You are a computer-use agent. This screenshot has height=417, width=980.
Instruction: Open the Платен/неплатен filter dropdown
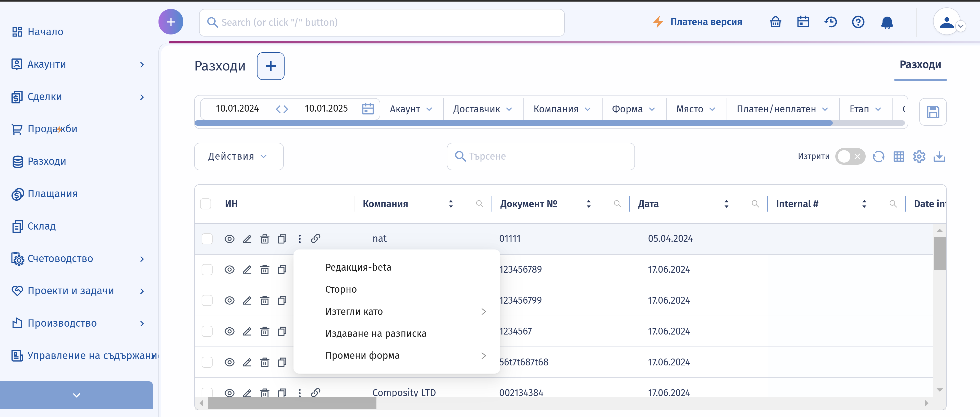tap(782, 109)
